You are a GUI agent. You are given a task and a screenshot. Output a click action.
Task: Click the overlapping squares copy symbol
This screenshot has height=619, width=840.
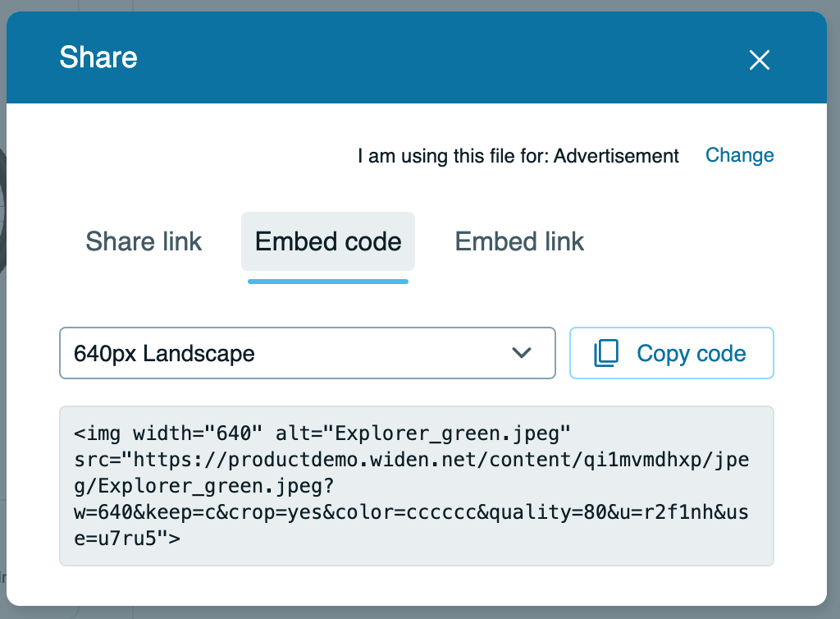click(605, 352)
